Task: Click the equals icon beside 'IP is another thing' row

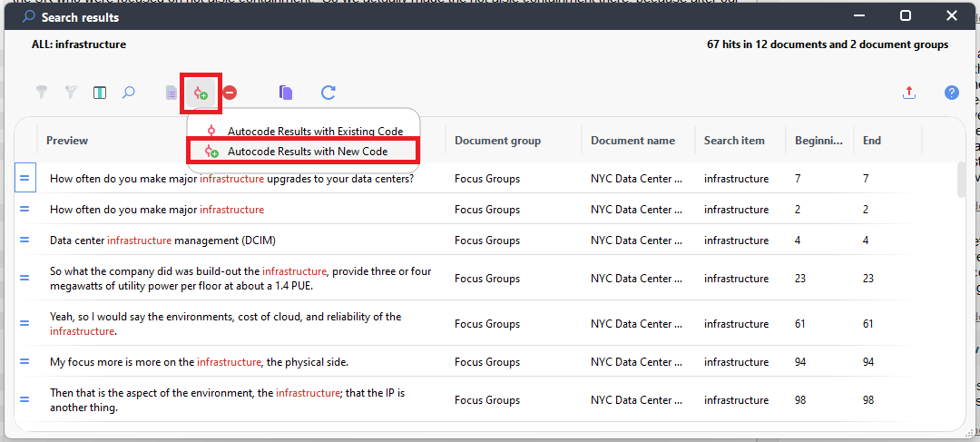Action: tap(24, 400)
